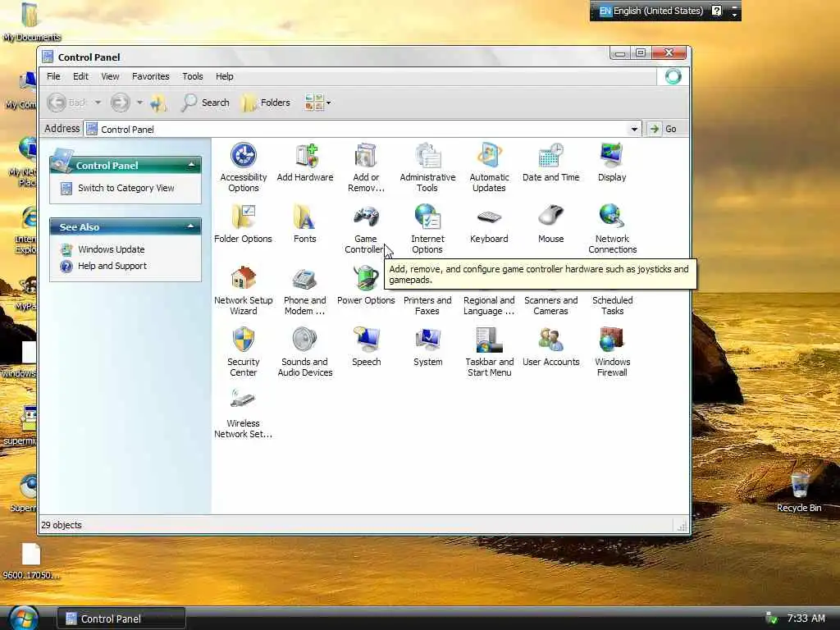This screenshot has height=630, width=840.
Task: Open Security Center
Action: click(243, 352)
